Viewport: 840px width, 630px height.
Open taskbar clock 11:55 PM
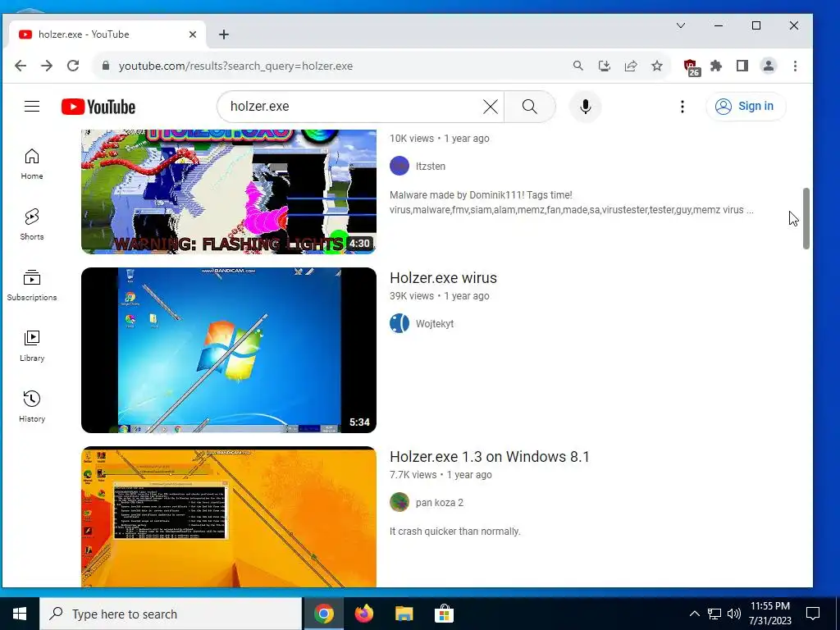[x=769, y=614]
